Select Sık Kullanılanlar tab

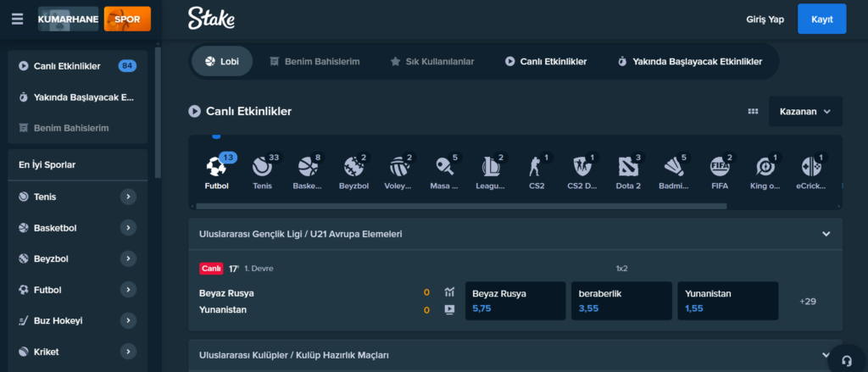coord(432,62)
